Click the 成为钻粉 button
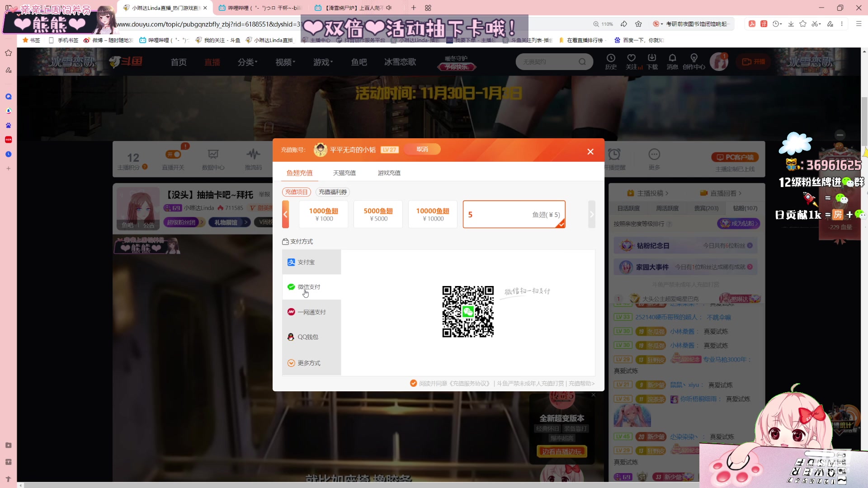868x488 pixels. click(x=738, y=224)
